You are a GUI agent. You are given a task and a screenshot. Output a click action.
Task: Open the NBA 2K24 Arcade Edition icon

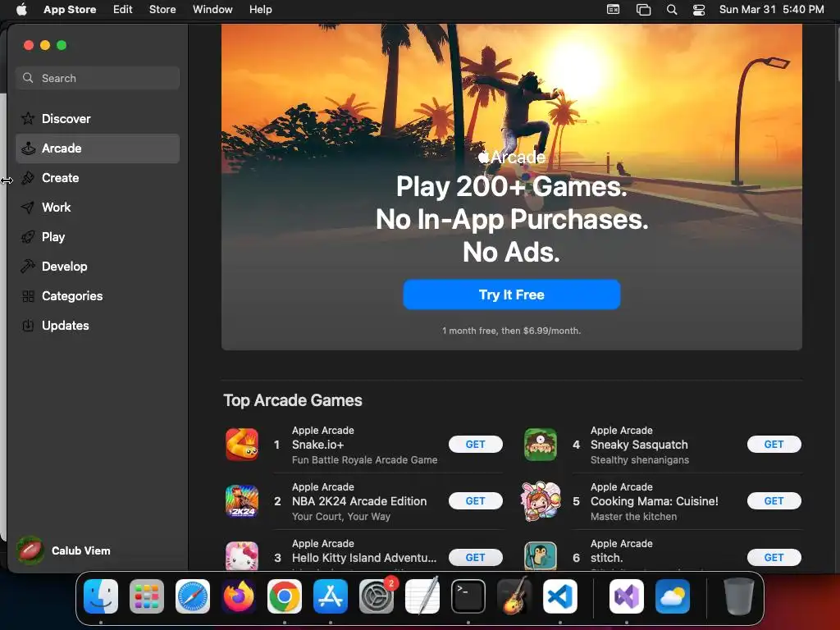coord(242,501)
